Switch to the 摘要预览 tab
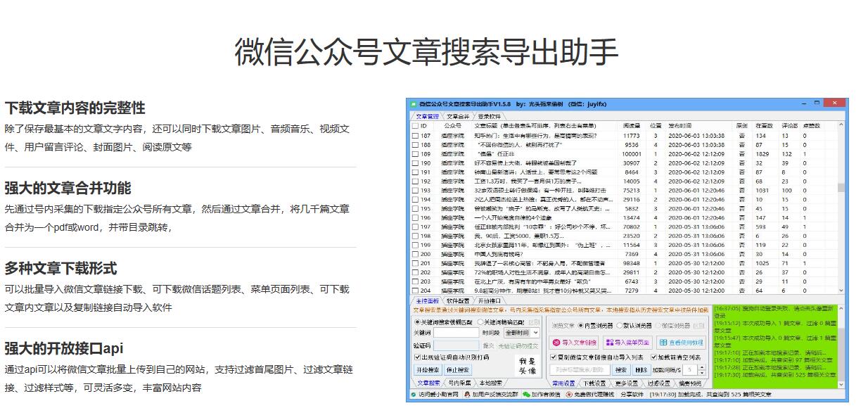868x420 pixels. click(690, 383)
